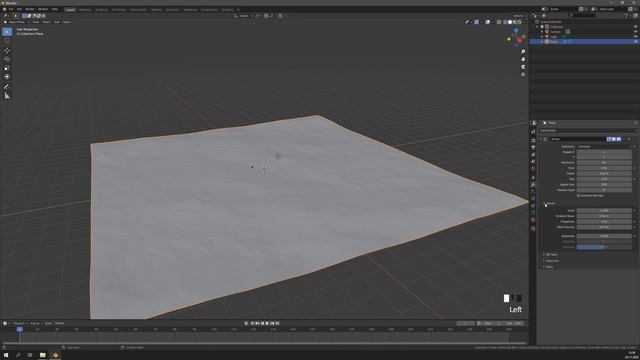Hide the Light object in outliner
This screenshot has height=360, width=640.
636,36
